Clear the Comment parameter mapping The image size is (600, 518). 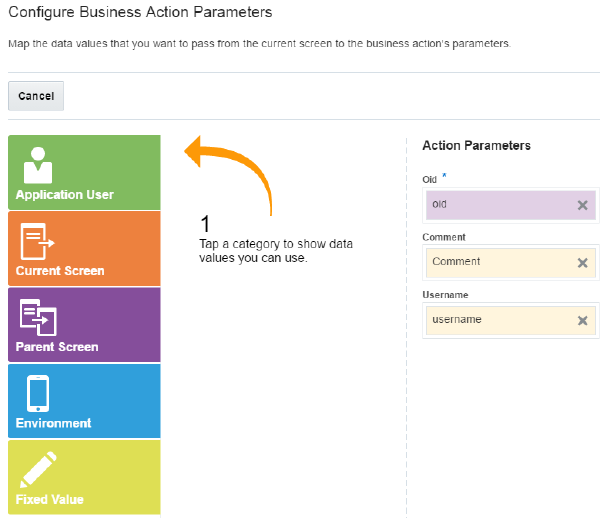pos(582,262)
